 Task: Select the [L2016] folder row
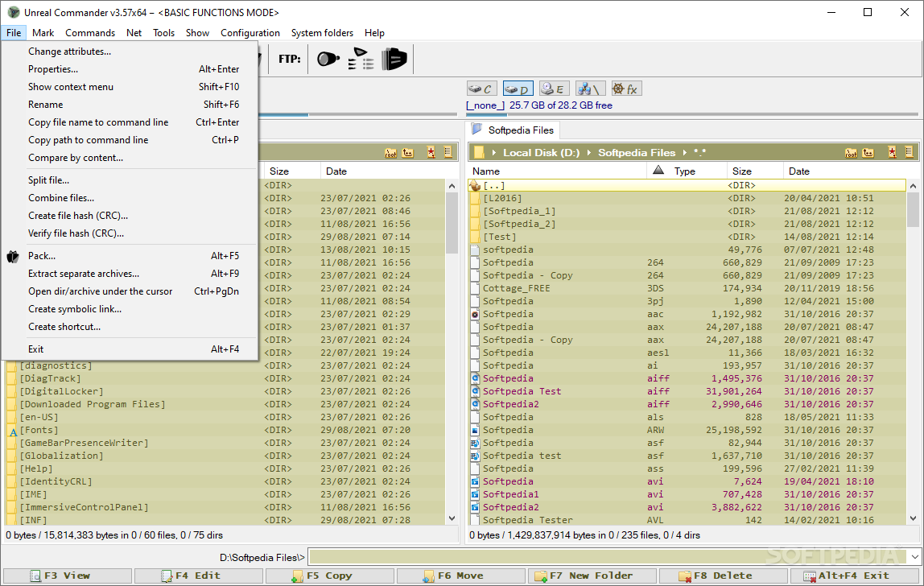click(x=687, y=199)
